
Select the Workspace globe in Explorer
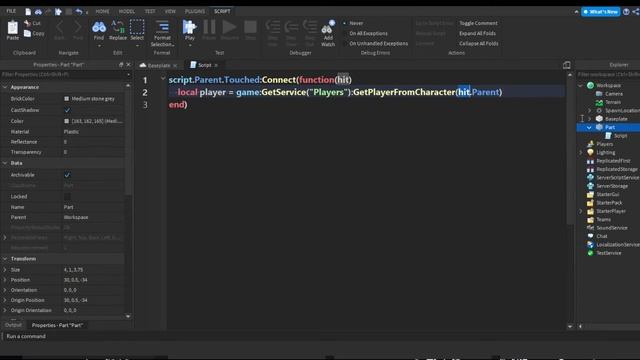[x=590, y=85]
